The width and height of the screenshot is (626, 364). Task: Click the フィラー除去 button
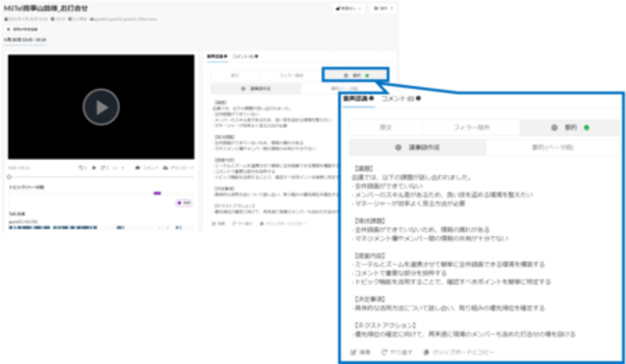(x=473, y=126)
